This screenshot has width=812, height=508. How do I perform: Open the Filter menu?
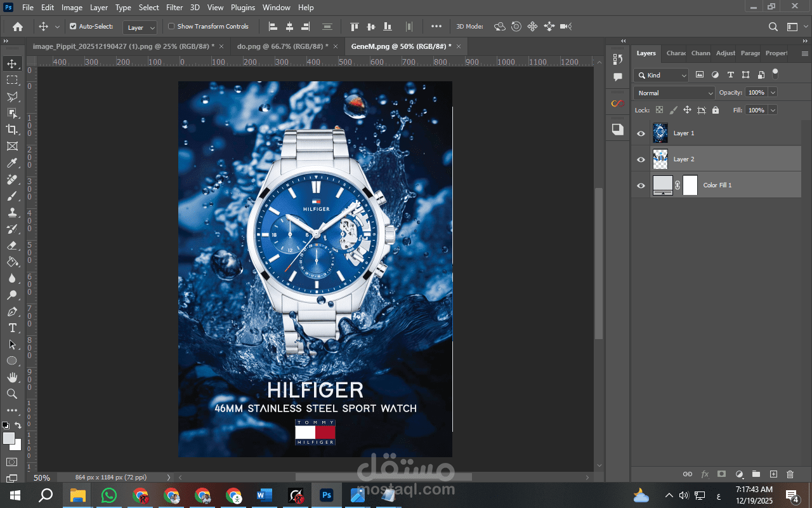point(174,8)
